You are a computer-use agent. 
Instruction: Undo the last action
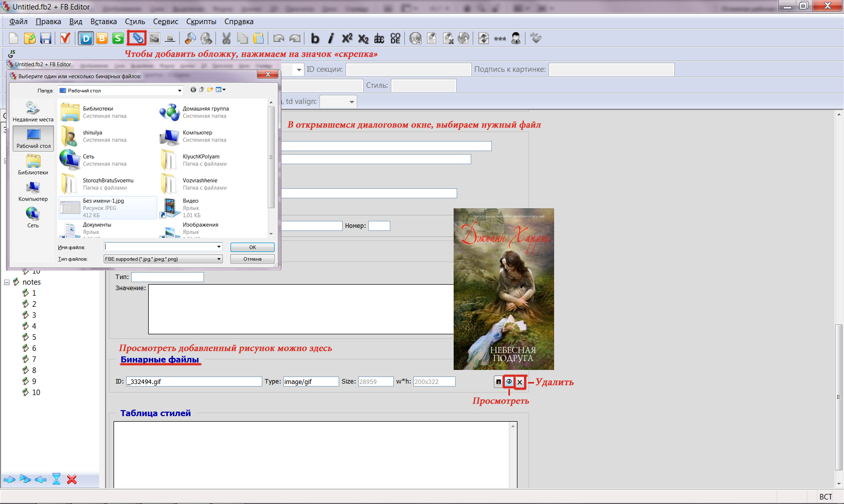click(x=279, y=38)
